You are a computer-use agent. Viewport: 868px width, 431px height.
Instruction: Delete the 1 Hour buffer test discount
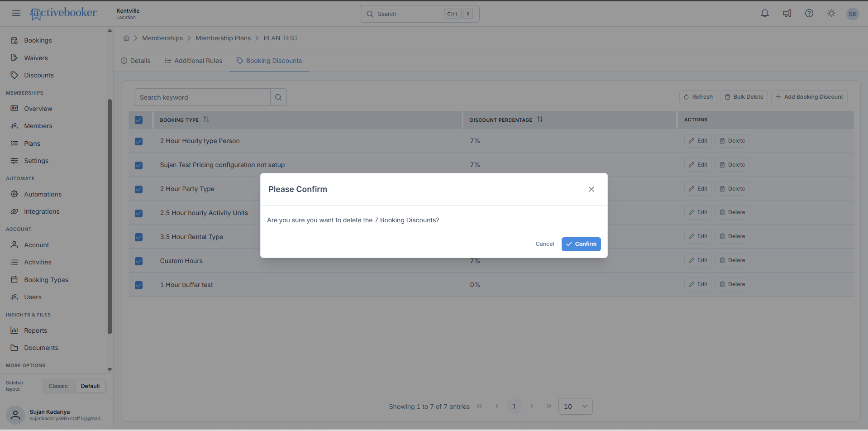pos(732,284)
